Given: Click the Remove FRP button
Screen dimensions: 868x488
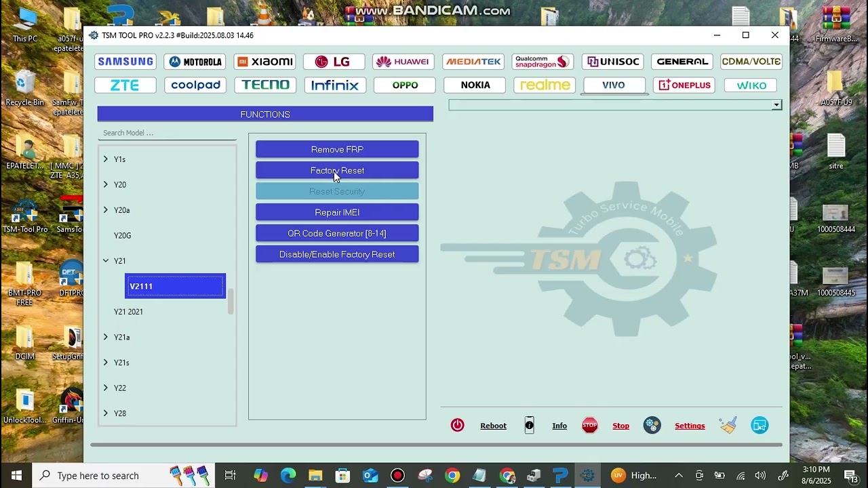Looking at the screenshot, I should 337,149.
